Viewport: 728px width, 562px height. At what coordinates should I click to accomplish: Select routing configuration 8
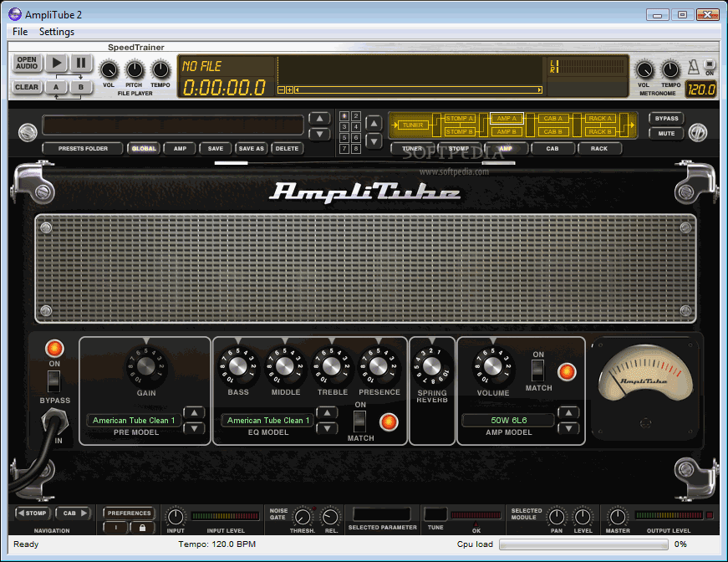point(356,149)
